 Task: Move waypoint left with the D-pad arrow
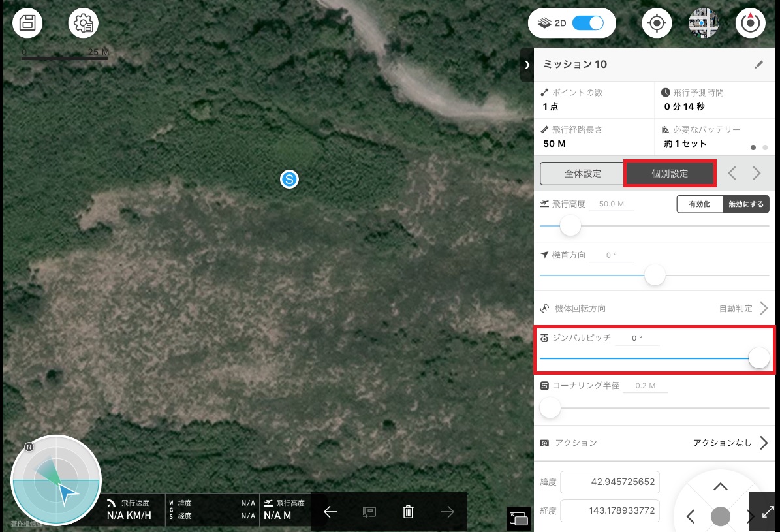691,516
